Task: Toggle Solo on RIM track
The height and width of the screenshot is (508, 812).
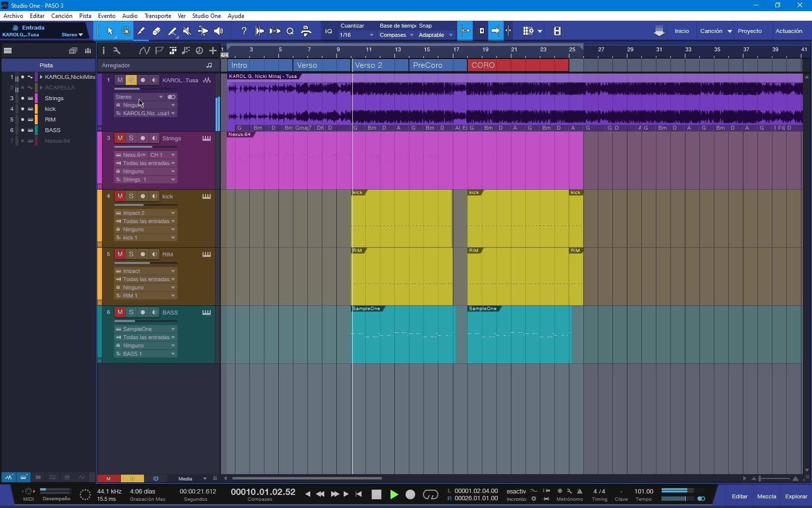Action: (131, 254)
